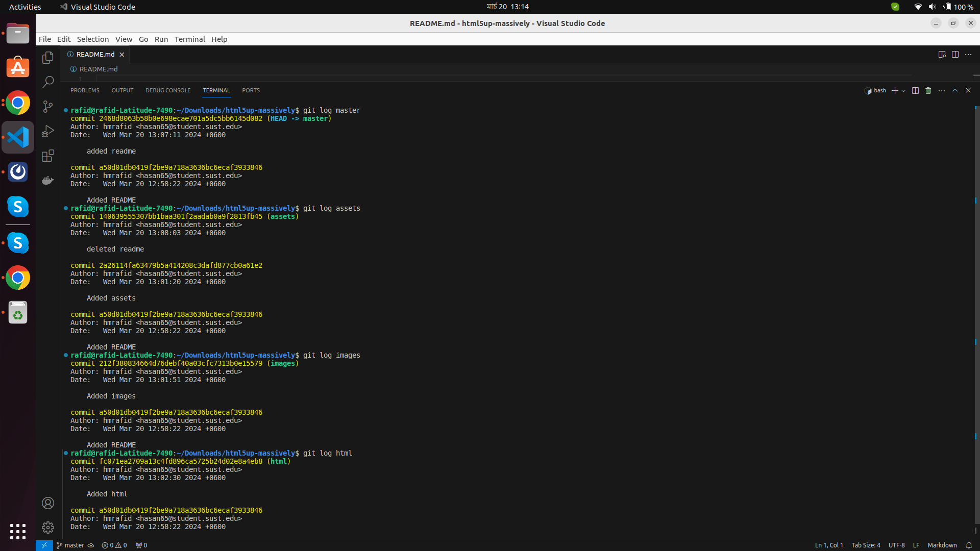Open the Docker view in sidebar
This screenshot has width=980, height=551.
click(48, 180)
